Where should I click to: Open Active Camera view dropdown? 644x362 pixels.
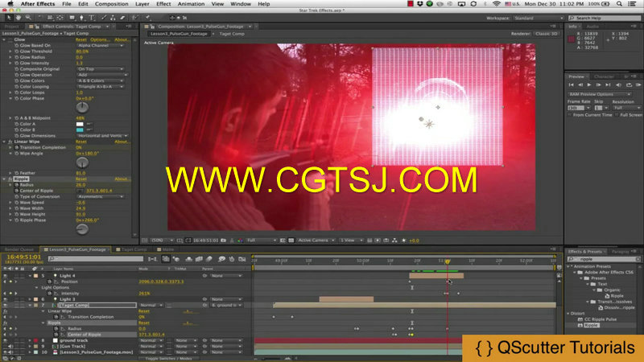coord(316,241)
